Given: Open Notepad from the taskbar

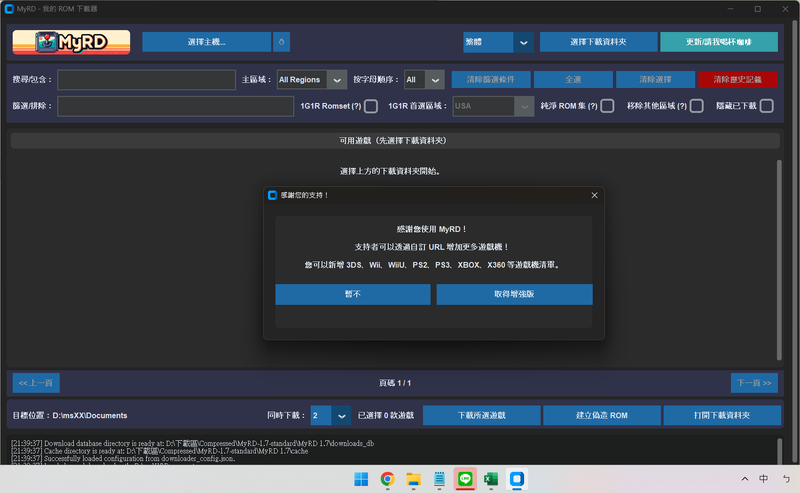Looking at the screenshot, I should tap(439, 479).
